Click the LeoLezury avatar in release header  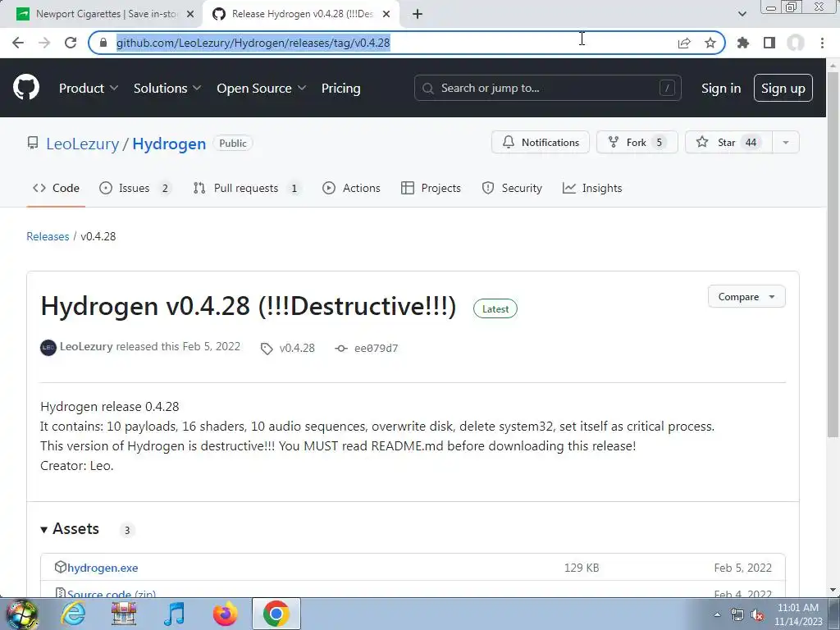click(x=48, y=348)
